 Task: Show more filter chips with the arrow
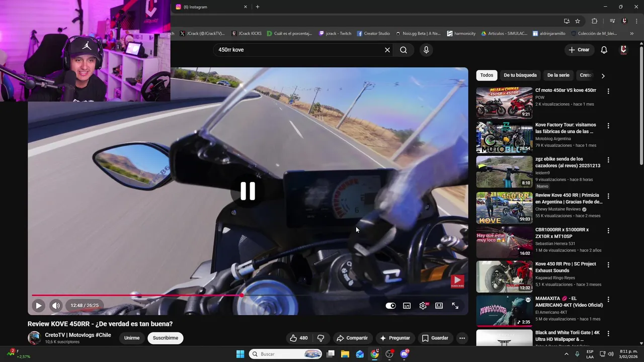(603, 76)
